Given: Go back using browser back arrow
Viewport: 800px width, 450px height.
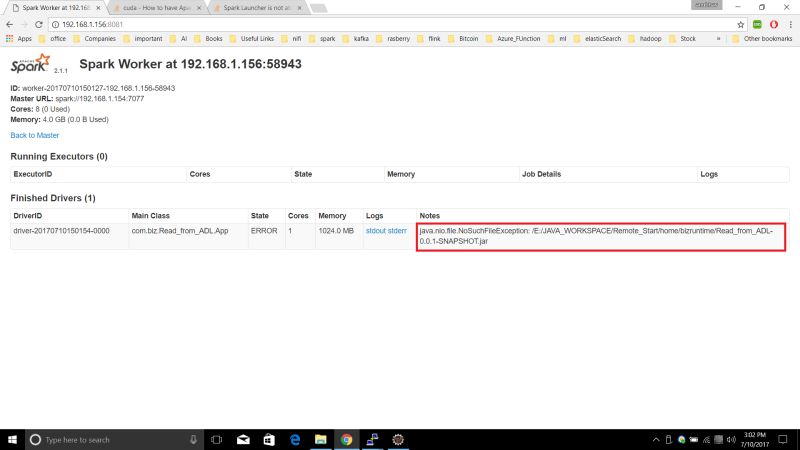Looking at the screenshot, I should pos(9,24).
